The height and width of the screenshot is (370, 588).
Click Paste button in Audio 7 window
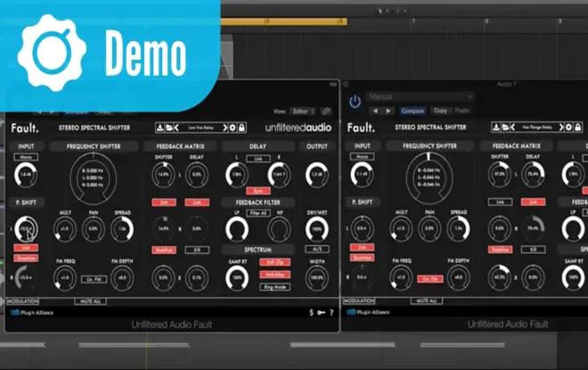(462, 111)
